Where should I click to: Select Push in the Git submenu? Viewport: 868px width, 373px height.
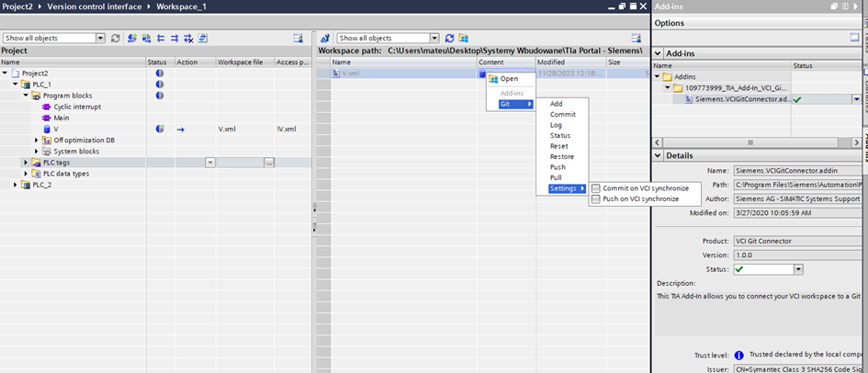(558, 167)
